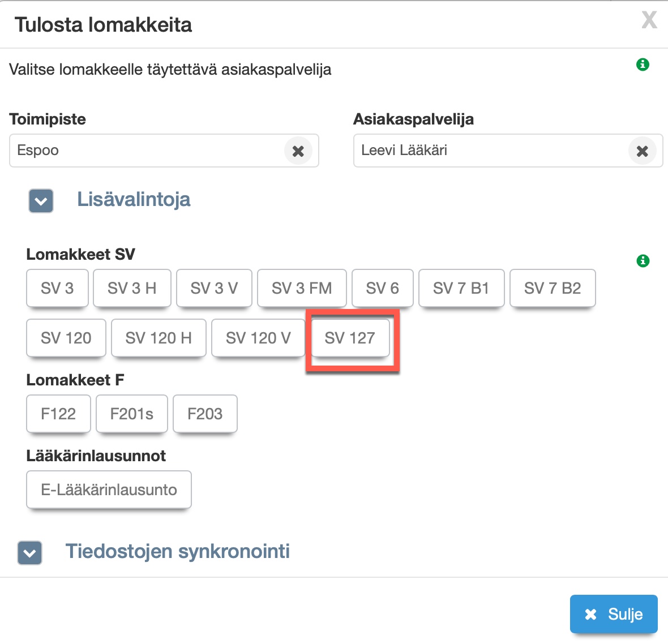Select form SV 7 B2

(x=553, y=288)
